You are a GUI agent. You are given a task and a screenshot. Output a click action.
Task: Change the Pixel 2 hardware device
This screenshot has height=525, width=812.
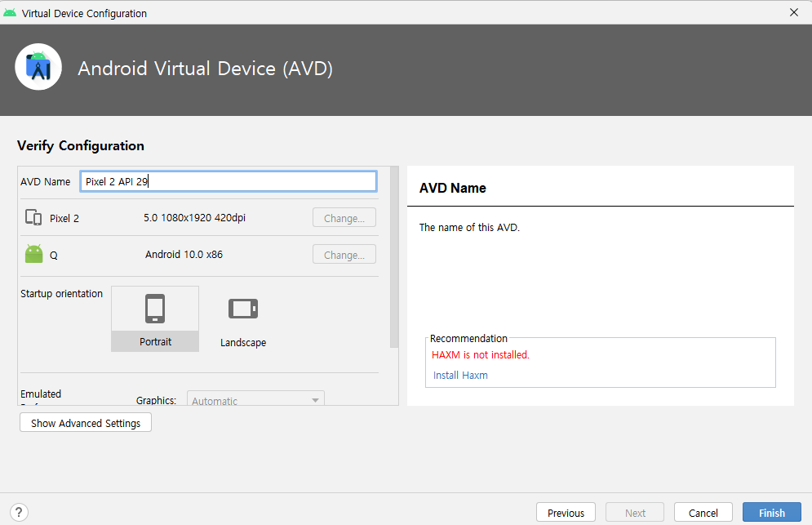344,218
